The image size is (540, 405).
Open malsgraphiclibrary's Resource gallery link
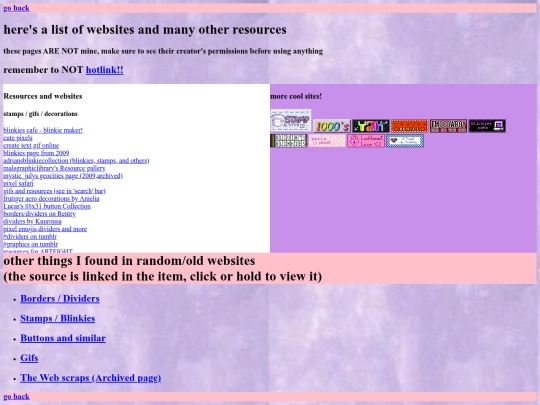(54, 168)
